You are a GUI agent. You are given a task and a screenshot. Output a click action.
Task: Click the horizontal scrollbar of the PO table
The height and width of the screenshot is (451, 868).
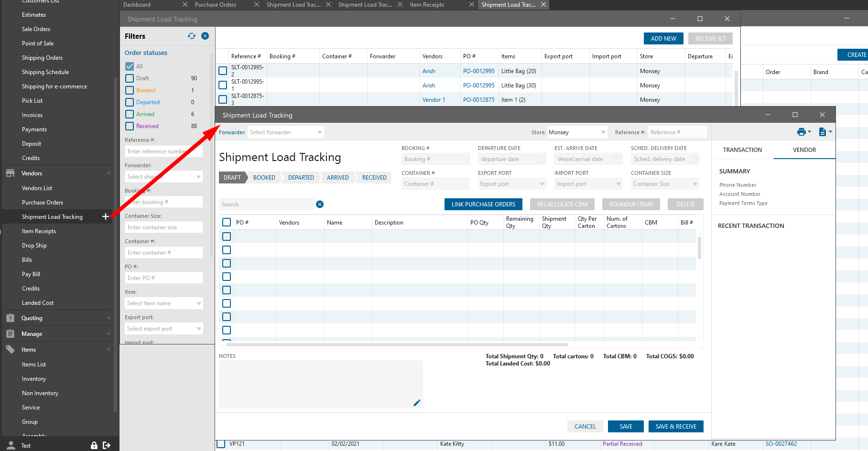tap(397, 344)
